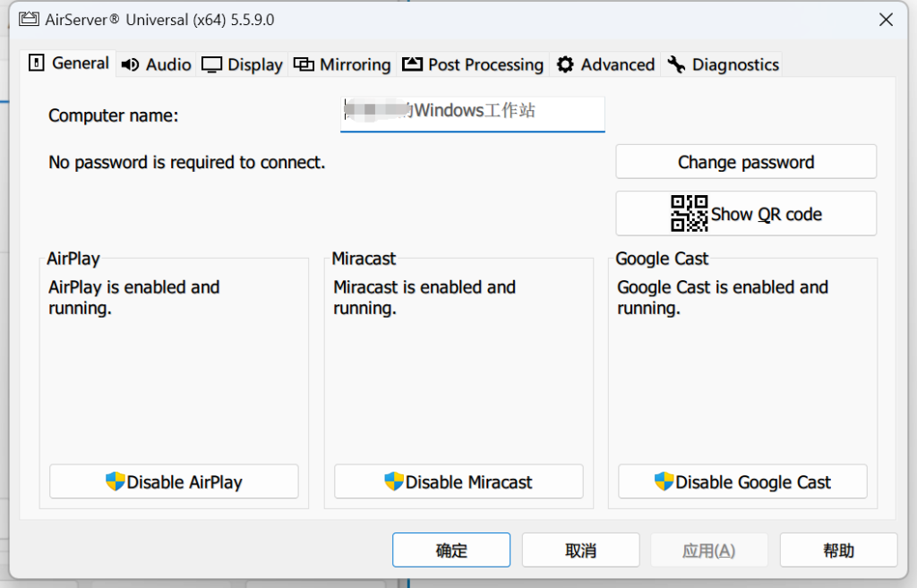Disable AirPlay service
Screen dimensions: 917x588
point(175,481)
